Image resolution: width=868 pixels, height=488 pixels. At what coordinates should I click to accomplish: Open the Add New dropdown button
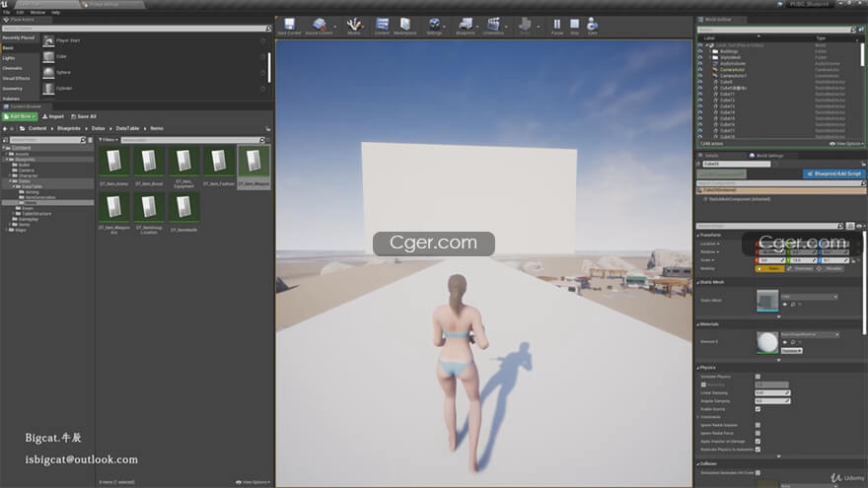20,116
